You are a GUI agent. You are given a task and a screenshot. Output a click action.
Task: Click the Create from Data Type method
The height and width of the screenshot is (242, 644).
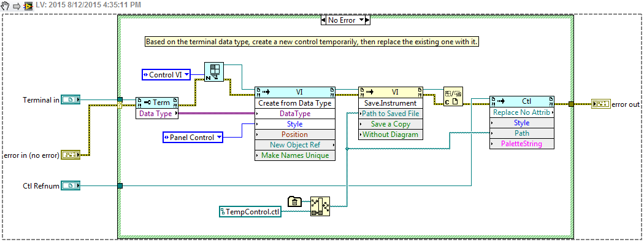(295, 103)
